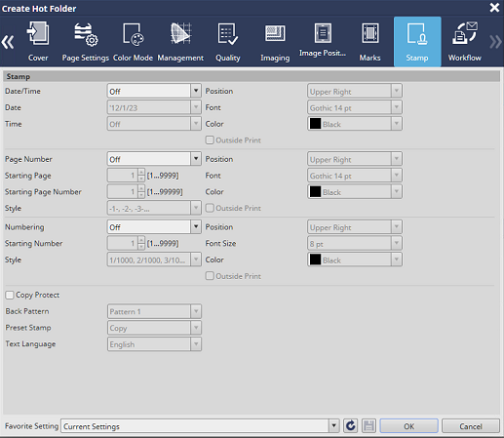Expand the Page Number dropdown

click(x=154, y=159)
